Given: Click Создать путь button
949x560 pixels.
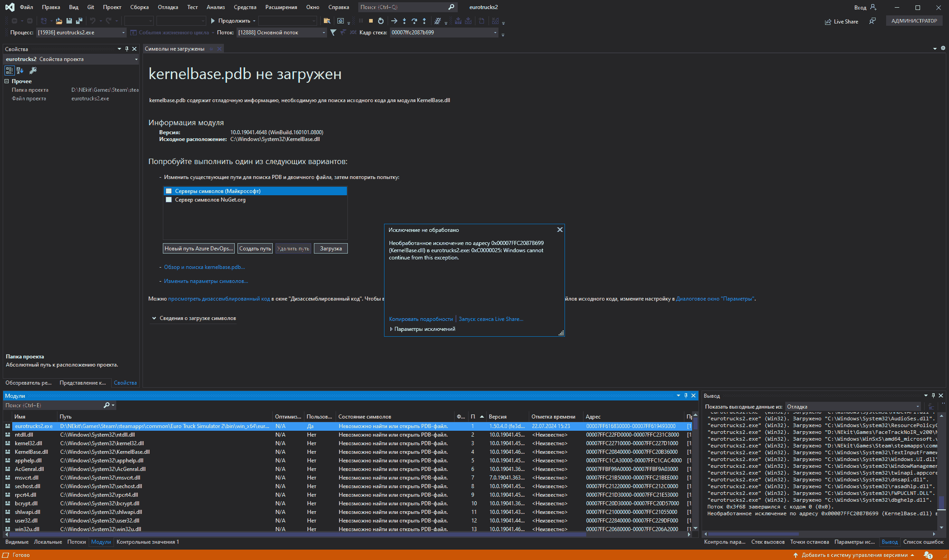Looking at the screenshot, I should [255, 249].
